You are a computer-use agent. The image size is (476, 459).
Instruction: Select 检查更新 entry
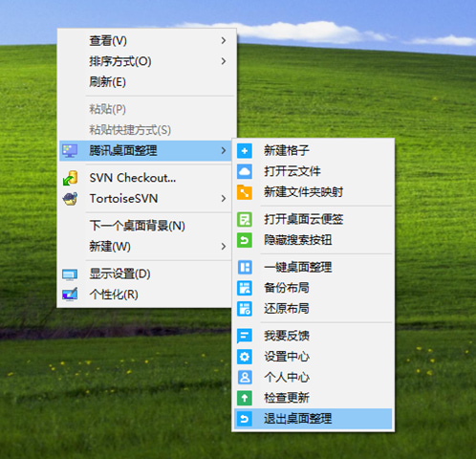[x=313, y=398]
